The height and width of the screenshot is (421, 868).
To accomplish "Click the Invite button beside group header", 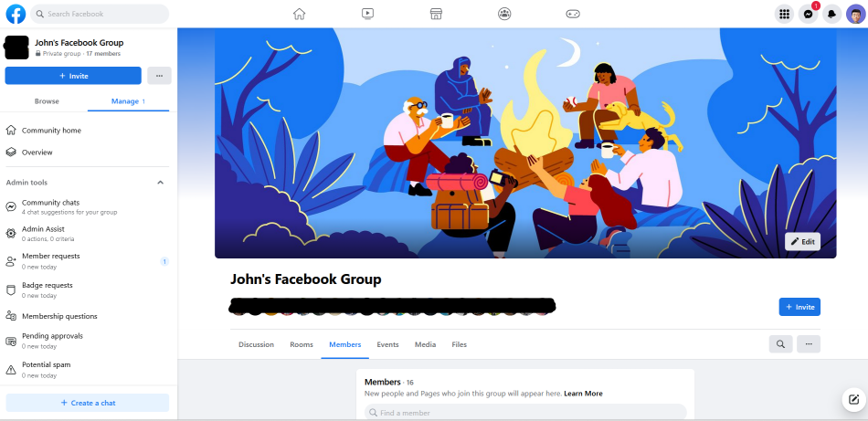I will point(799,307).
